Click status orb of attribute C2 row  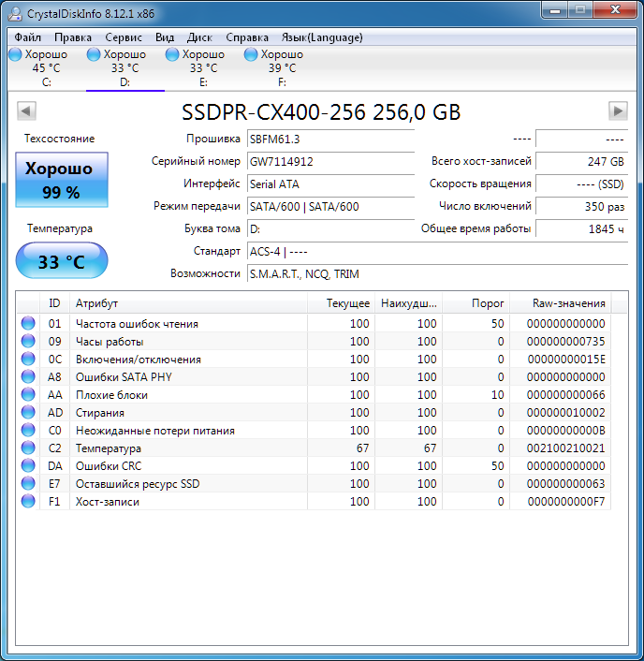pyautogui.click(x=28, y=448)
